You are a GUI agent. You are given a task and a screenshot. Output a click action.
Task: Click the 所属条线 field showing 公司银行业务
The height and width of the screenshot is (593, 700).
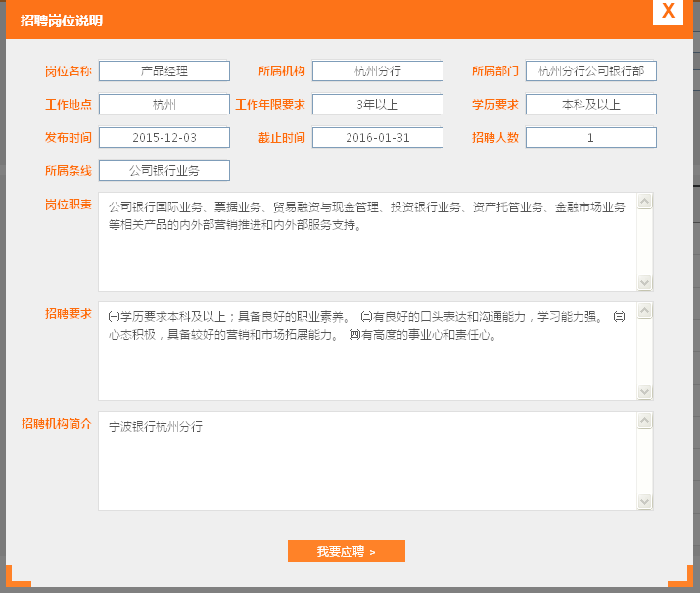[163, 171]
